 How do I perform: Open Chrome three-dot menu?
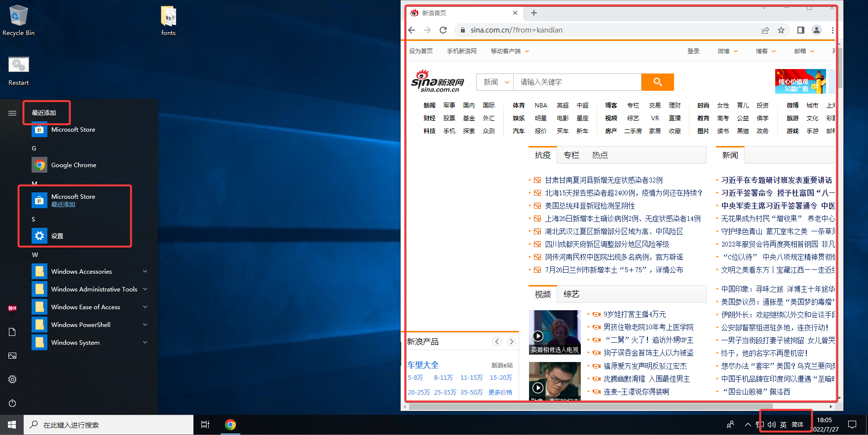click(832, 30)
